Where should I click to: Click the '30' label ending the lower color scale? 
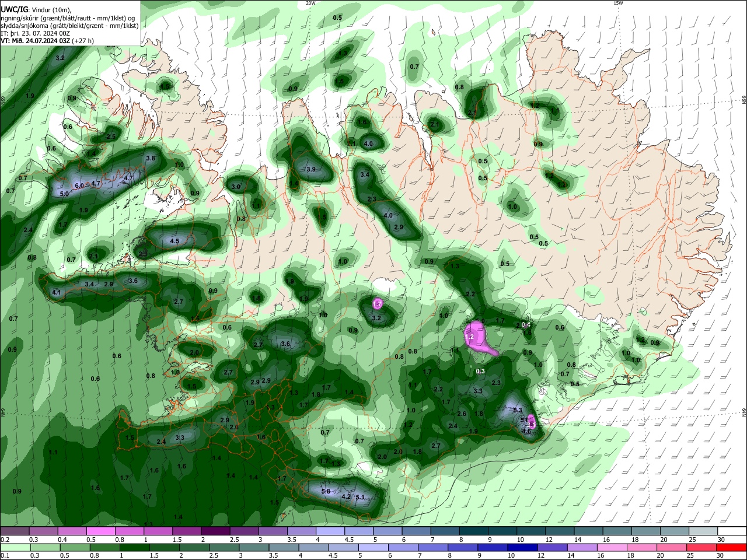(720, 555)
